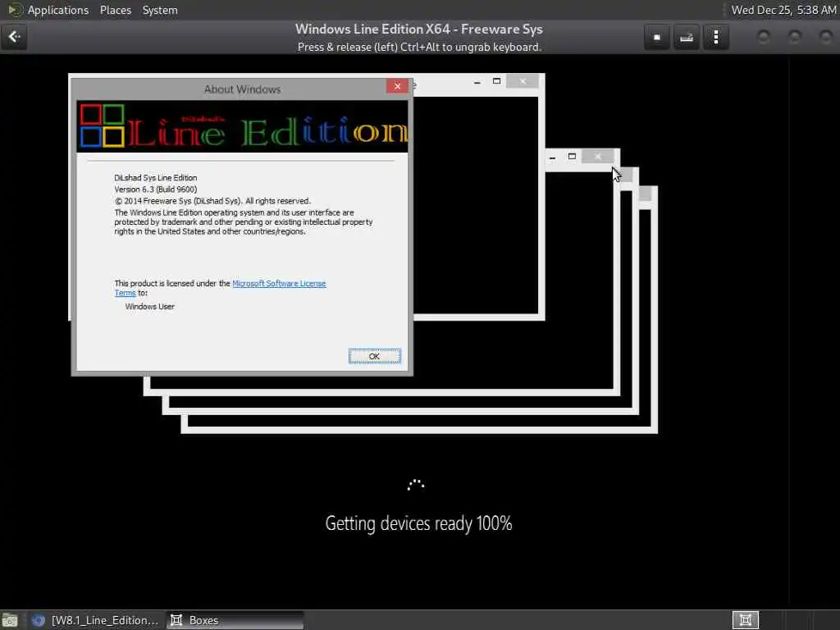This screenshot has height=630, width=840.
Task: Open the System menu
Action: 160,10
